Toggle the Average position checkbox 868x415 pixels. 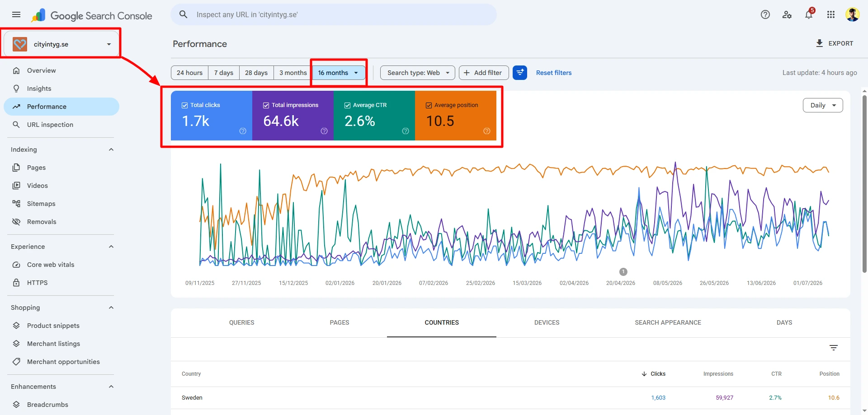(429, 105)
